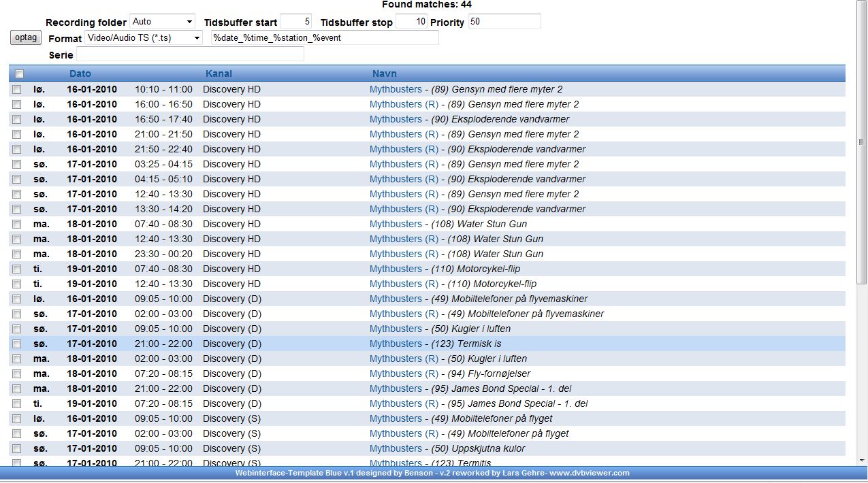
Task: Click episode text '(90) Eksploderende vandvarmer' at 21:50
Action: tap(517, 149)
